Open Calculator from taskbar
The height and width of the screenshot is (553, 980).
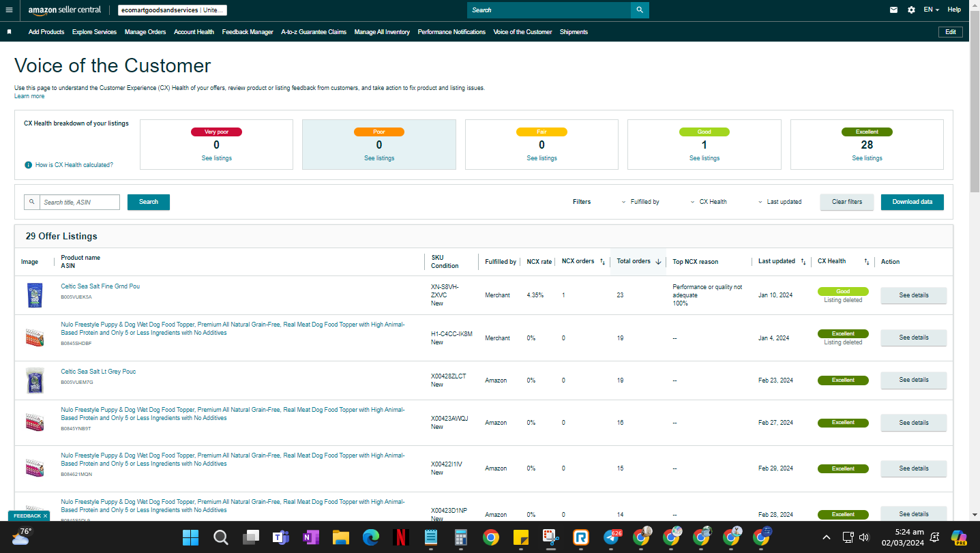click(x=460, y=537)
